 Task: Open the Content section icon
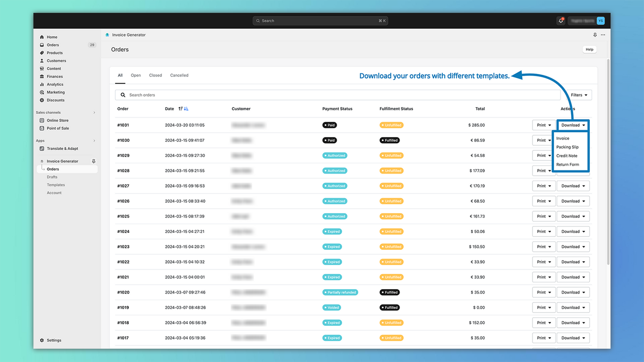[x=42, y=69]
